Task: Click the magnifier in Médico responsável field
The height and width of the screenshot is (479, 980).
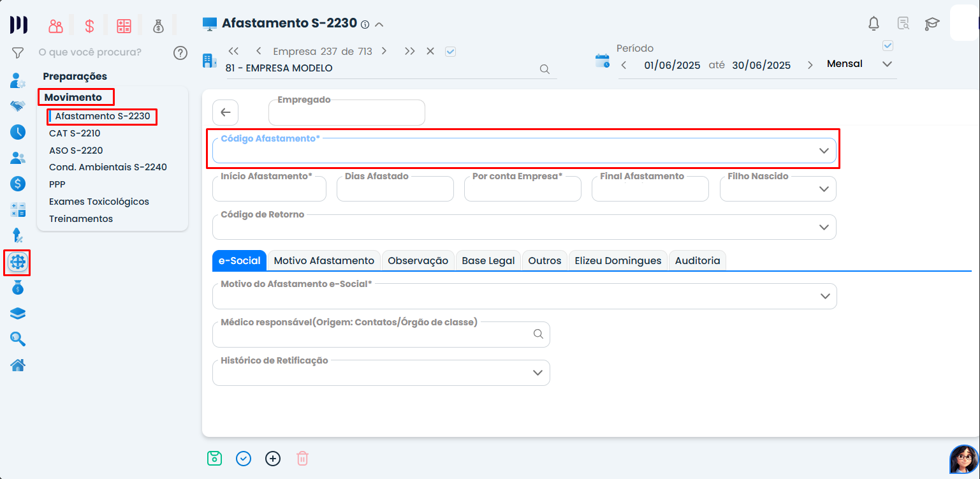Action: (538, 334)
